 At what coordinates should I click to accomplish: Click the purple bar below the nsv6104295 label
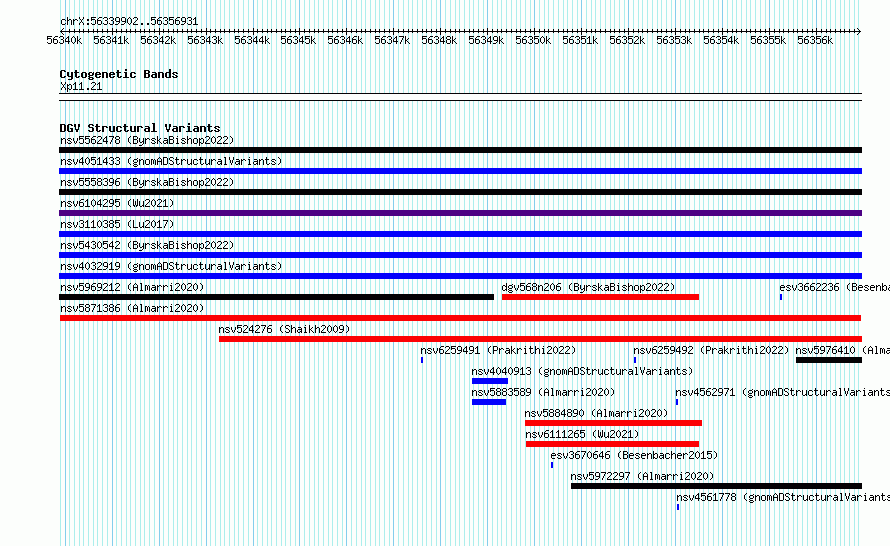pos(460,213)
